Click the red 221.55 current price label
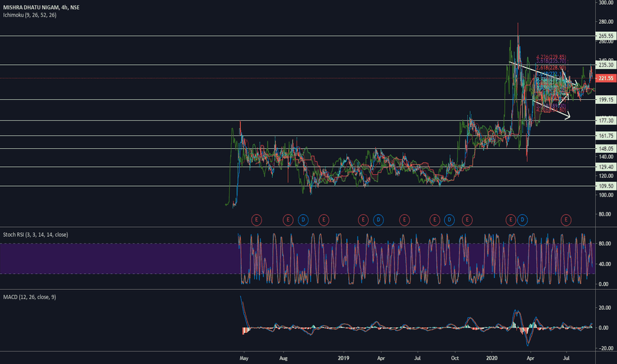Image resolution: width=617 pixels, height=364 pixels. (606, 78)
